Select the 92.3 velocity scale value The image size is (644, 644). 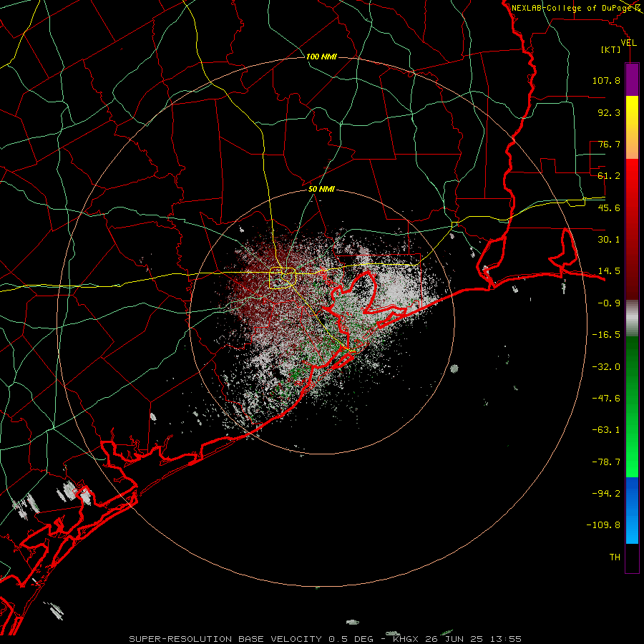[x=609, y=112]
